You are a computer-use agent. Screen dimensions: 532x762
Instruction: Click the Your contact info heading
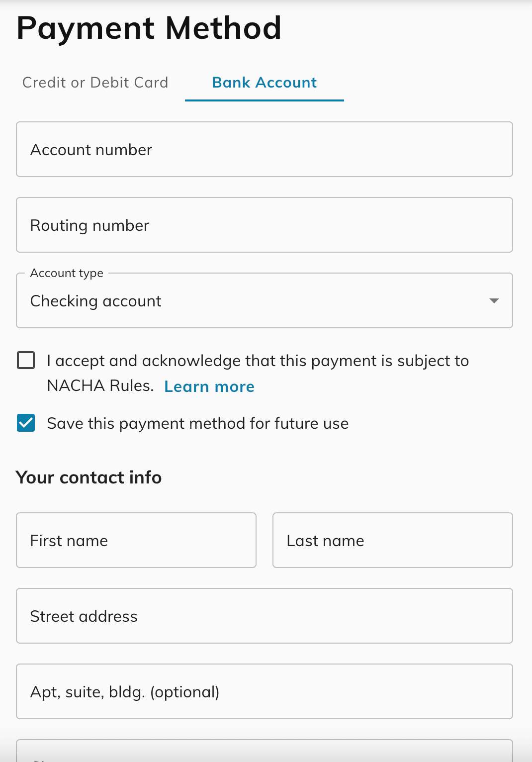click(89, 477)
